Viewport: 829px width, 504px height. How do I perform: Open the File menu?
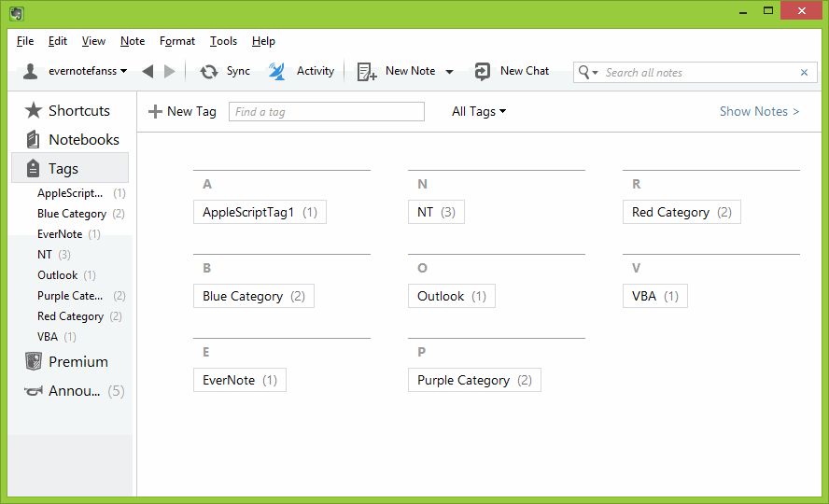pyautogui.click(x=25, y=41)
